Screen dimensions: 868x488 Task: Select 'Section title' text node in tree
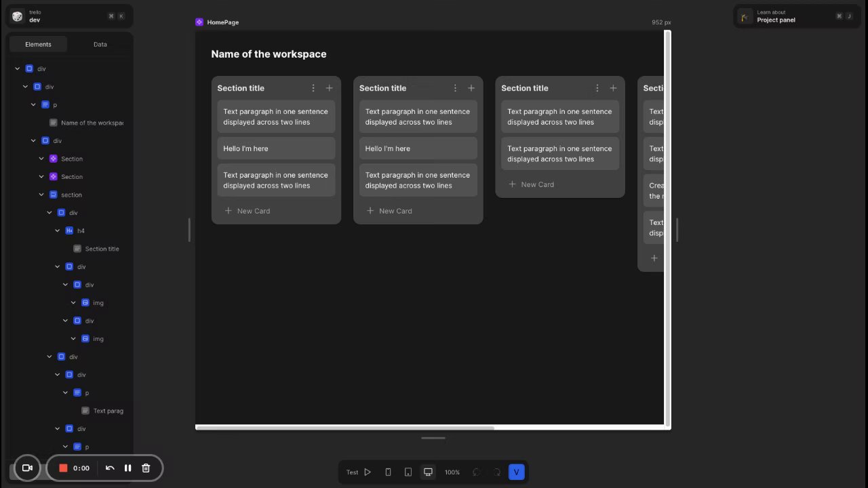pyautogui.click(x=102, y=249)
